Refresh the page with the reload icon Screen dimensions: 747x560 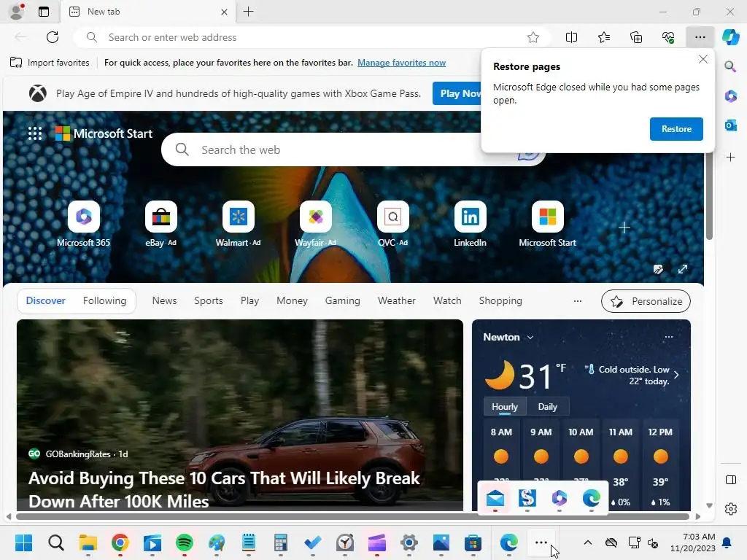click(53, 37)
